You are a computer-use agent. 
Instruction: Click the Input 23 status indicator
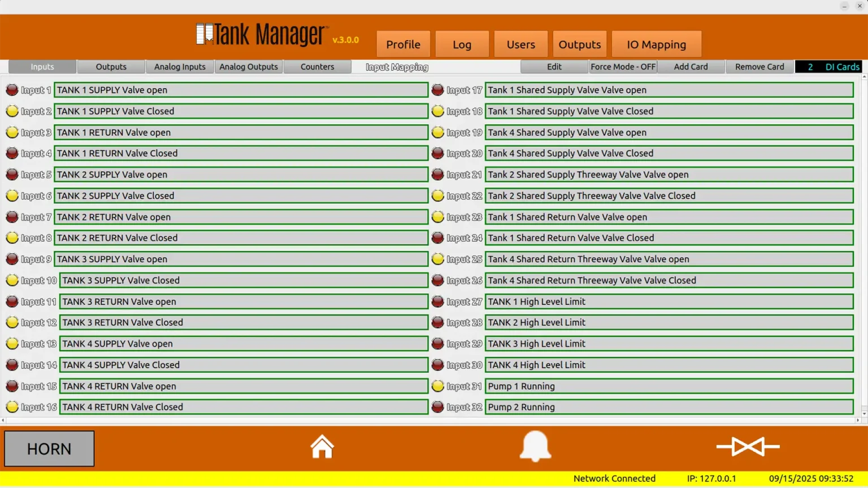437,217
